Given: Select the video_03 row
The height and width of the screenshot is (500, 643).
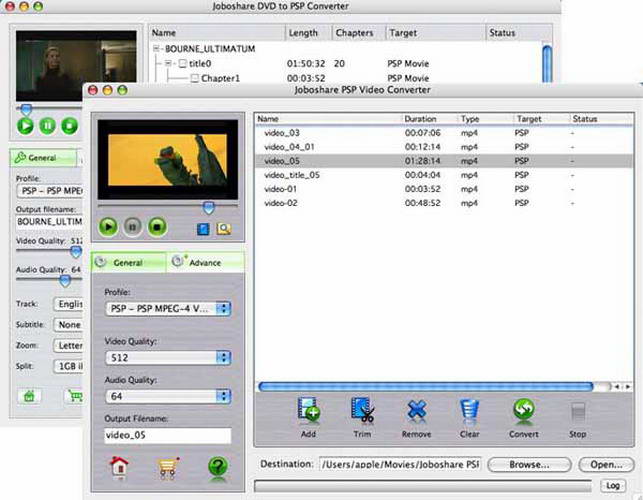Looking at the screenshot, I should [x=444, y=132].
